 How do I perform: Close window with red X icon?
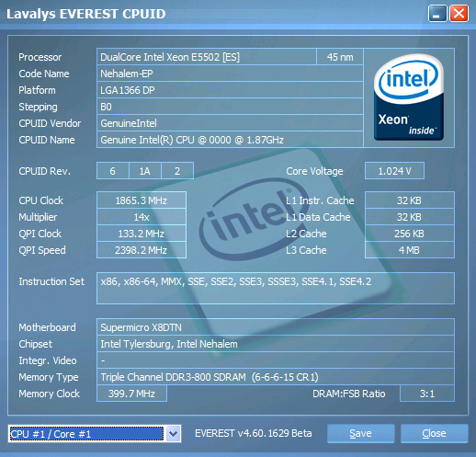point(459,14)
